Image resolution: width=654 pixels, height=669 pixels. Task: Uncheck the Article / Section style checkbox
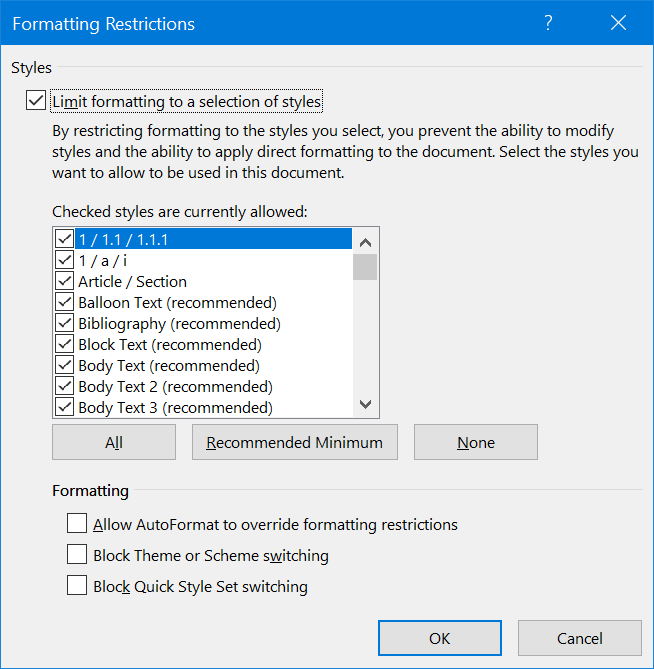pos(65,282)
